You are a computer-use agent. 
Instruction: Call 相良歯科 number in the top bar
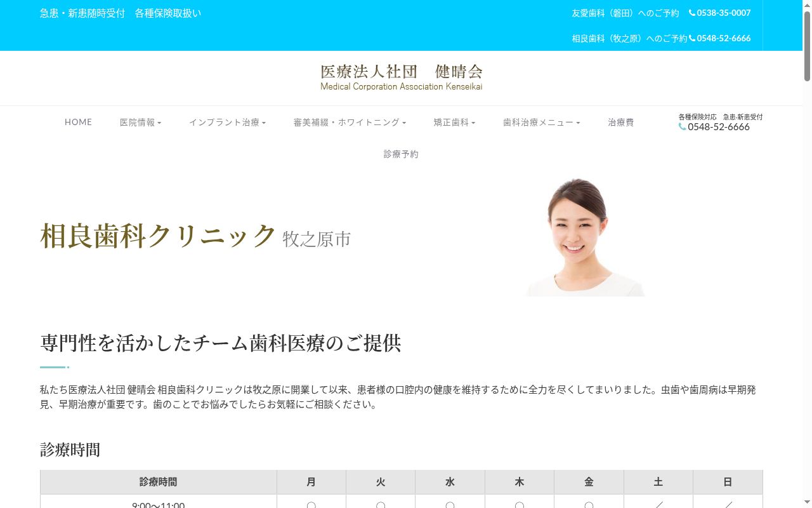point(724,38)
